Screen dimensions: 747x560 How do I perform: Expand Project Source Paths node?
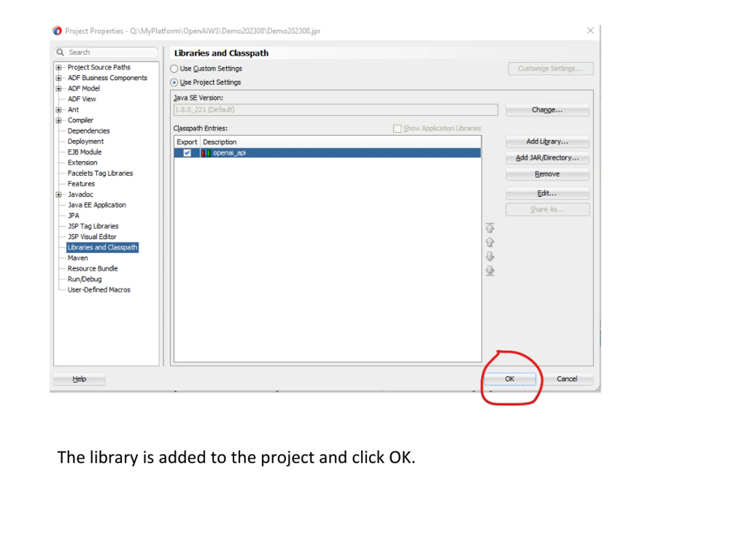59,67
